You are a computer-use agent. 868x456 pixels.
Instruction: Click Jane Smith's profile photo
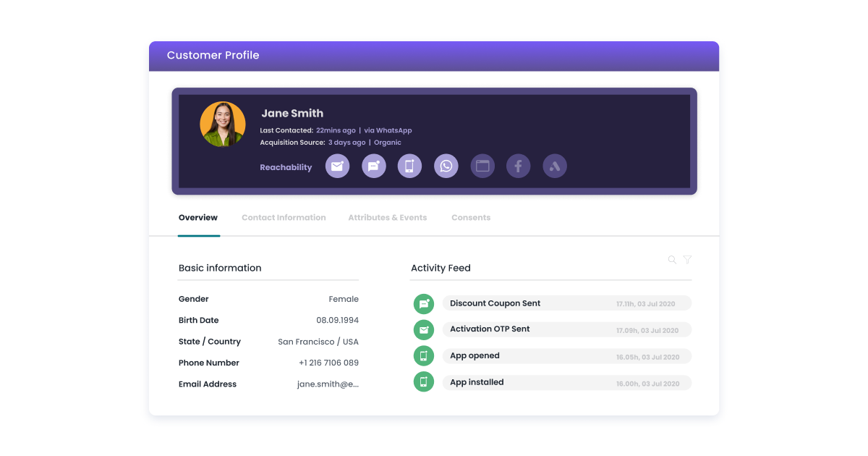[x=222, y=123]
